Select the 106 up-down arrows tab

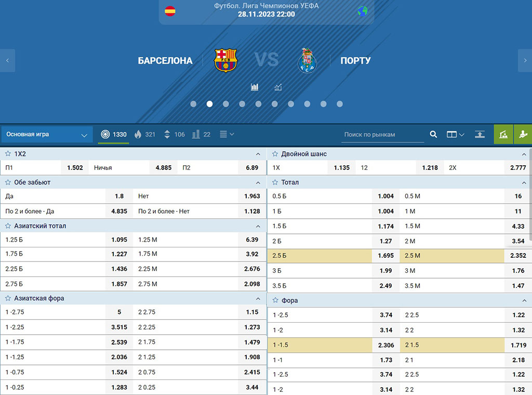[x=175, y=135]
